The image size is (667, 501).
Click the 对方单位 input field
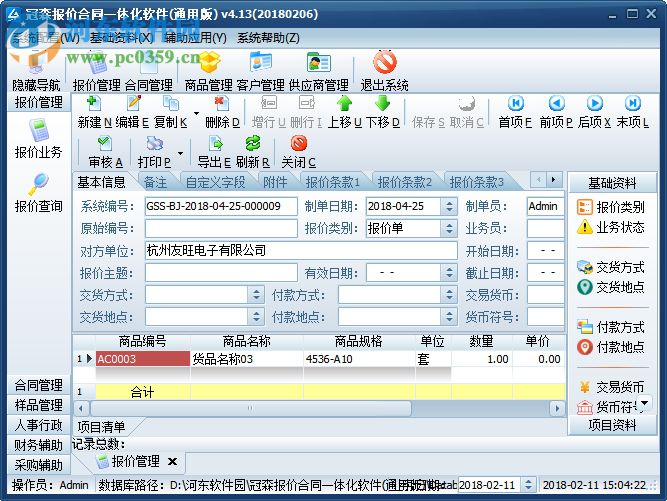[301, 250]
